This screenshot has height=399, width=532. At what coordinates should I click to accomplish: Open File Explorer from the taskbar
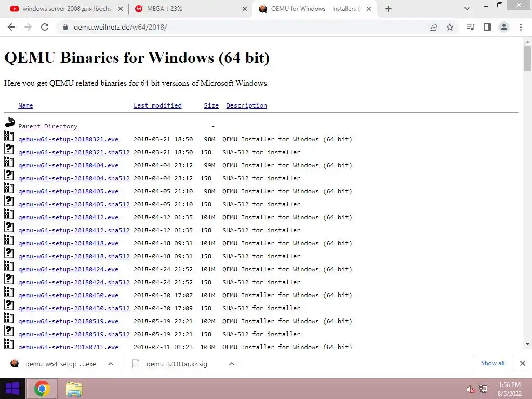pos(74,389)
